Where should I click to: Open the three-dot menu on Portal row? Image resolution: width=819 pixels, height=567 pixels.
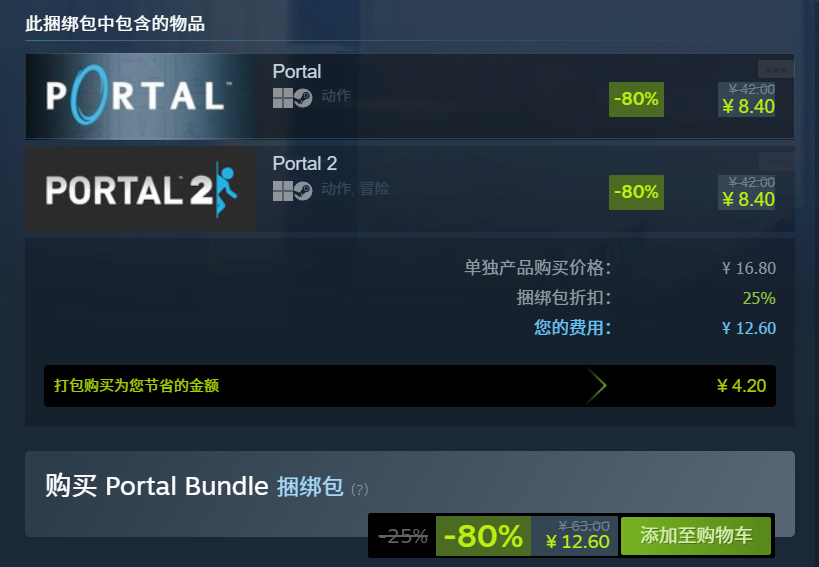click(776, 69)
